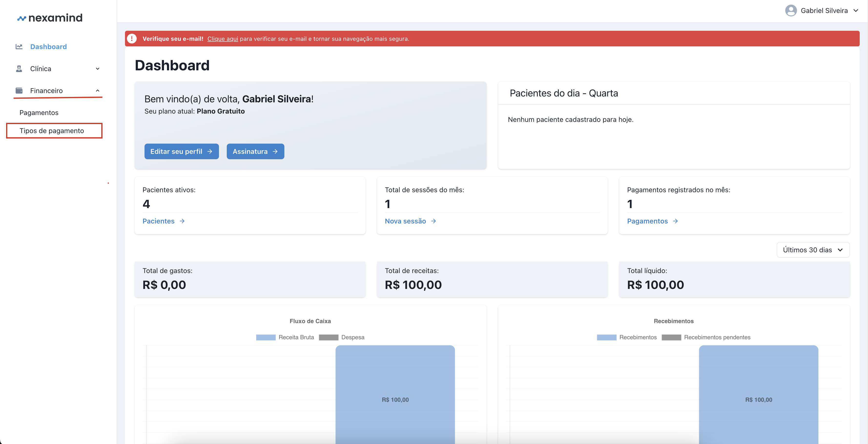
Task: Click arrow icon next to Pacientes link
Action: (x=182, y=221)
